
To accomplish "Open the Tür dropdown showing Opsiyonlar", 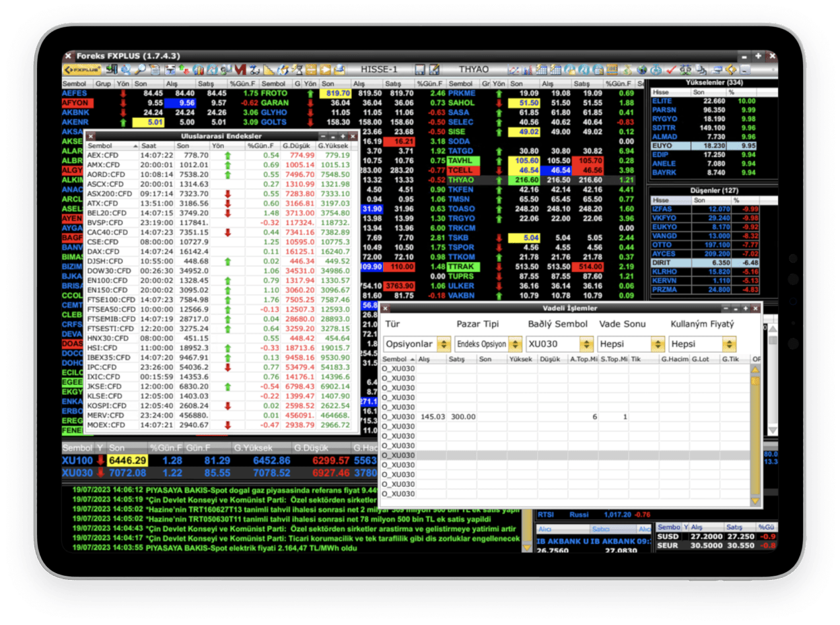I will tap(443, 344).
